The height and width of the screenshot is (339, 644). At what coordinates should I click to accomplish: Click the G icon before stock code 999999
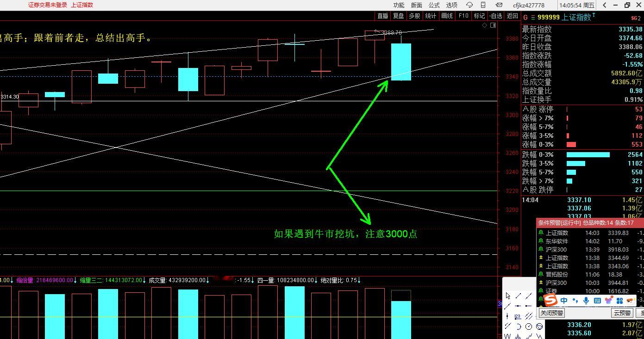525,17
